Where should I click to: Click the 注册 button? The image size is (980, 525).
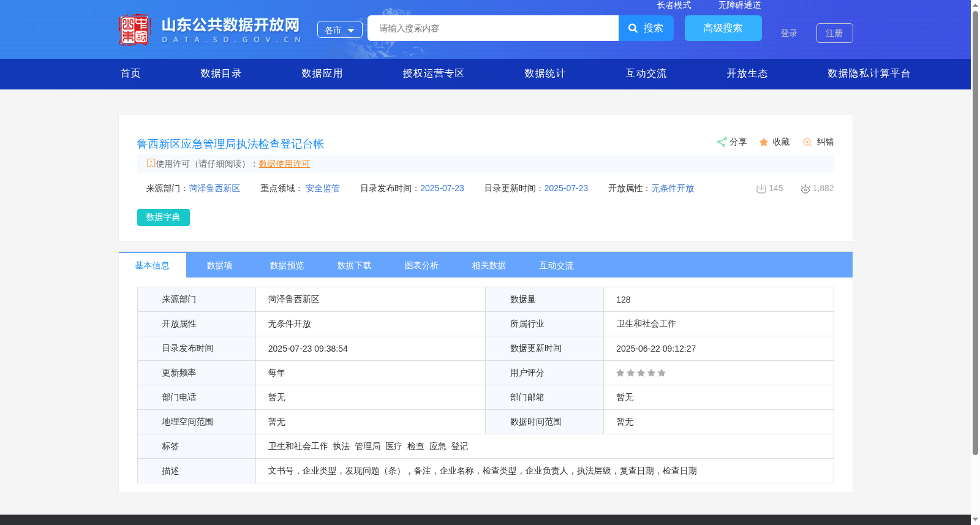pos(835,33)
